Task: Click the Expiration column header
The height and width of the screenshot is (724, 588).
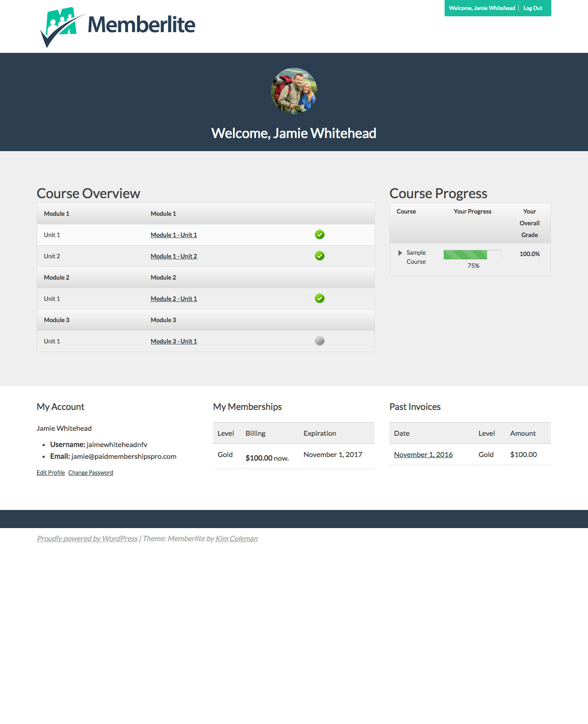Action: (x=320, y=433)
